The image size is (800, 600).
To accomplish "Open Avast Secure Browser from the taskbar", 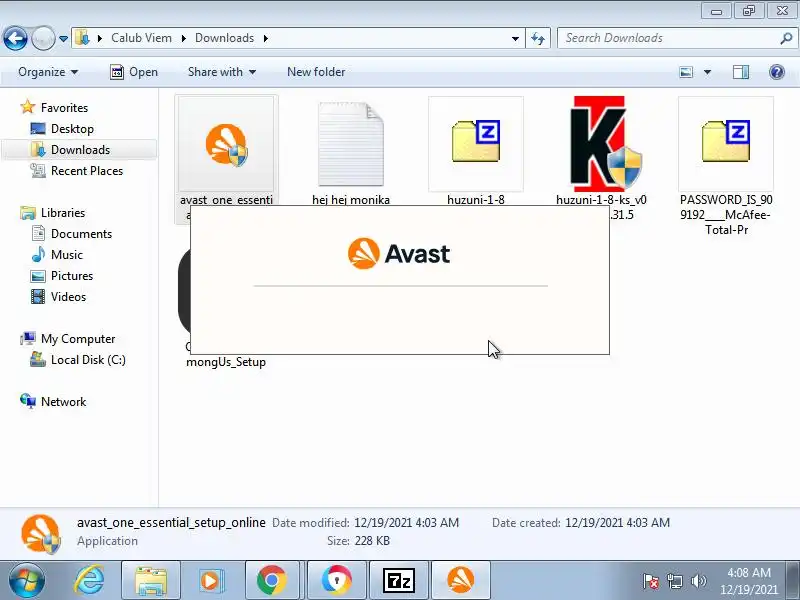I will click(x=337, y=581).
